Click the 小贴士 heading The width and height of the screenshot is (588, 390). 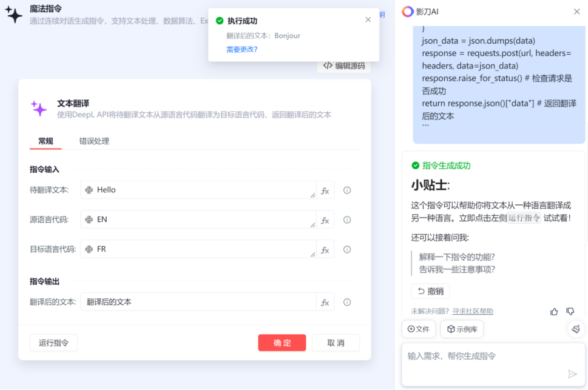[x=430, y=185]
